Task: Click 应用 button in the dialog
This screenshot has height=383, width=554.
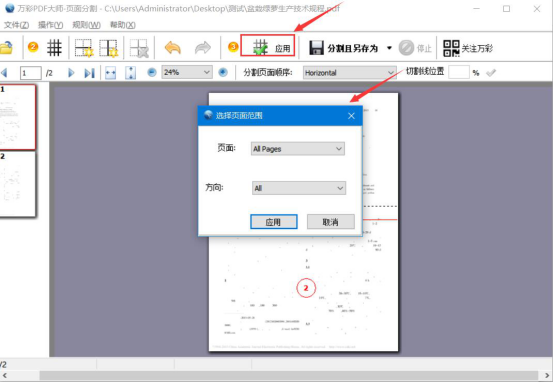Action: (x=273, y=222)
